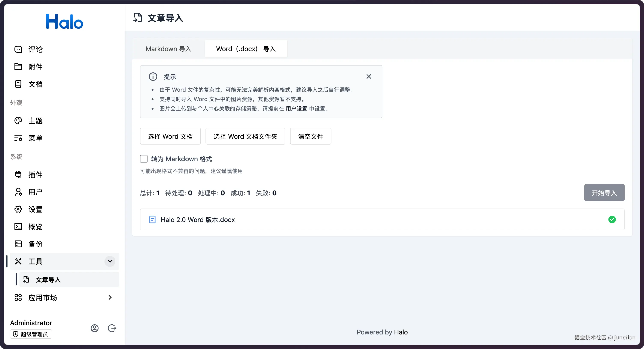Open 插件 plugins via plug icon
This screenshot has height=349, width=644.
coord(18,174)
